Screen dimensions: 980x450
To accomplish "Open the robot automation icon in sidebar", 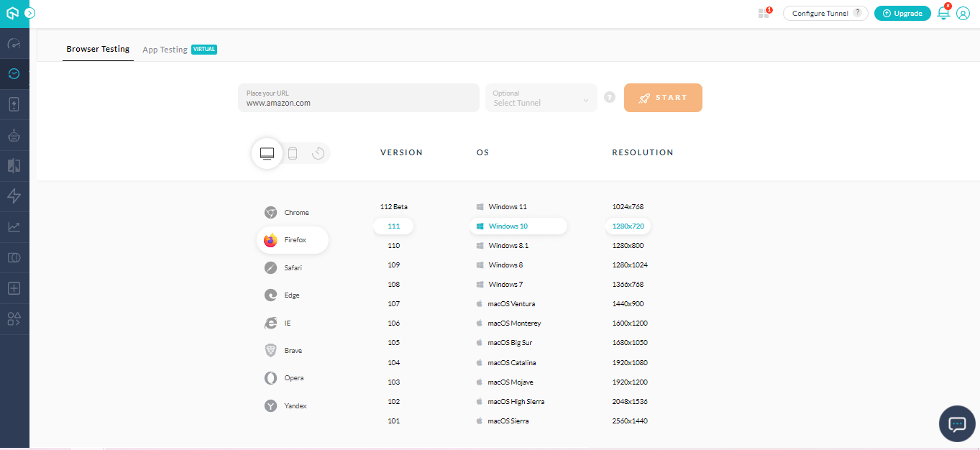I will [14, 135].
